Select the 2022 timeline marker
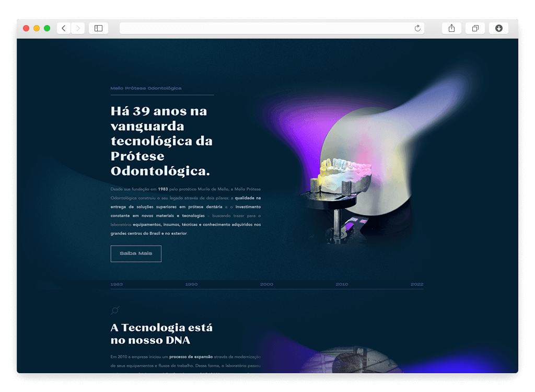Image resolution: width=535 pixels, height=392 pixels. [x=417, y=284]
